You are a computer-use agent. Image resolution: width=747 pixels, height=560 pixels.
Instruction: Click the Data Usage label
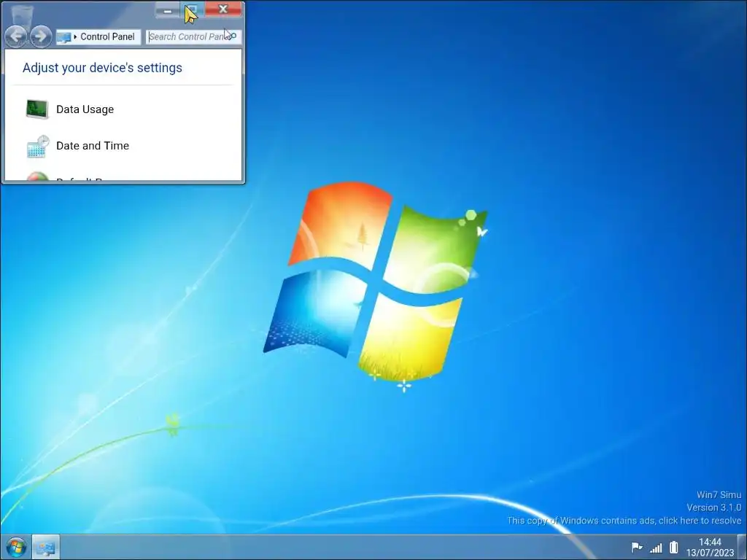click(85, 109)
